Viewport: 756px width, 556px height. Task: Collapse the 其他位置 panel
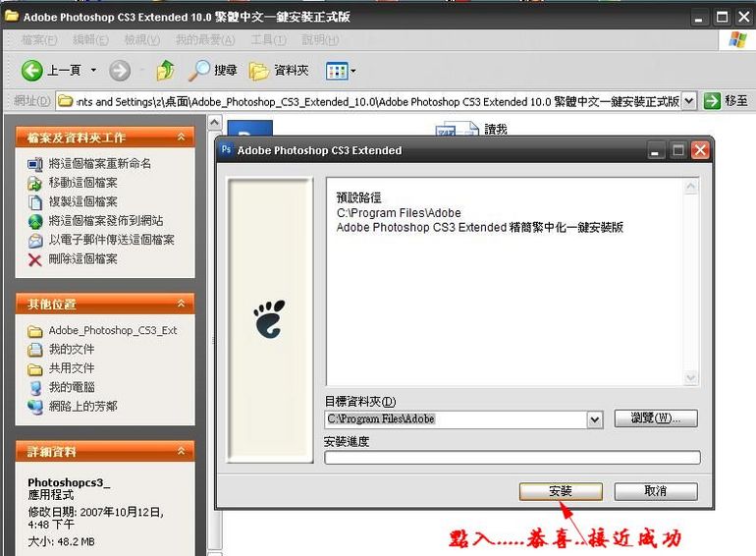pos(182,304)
